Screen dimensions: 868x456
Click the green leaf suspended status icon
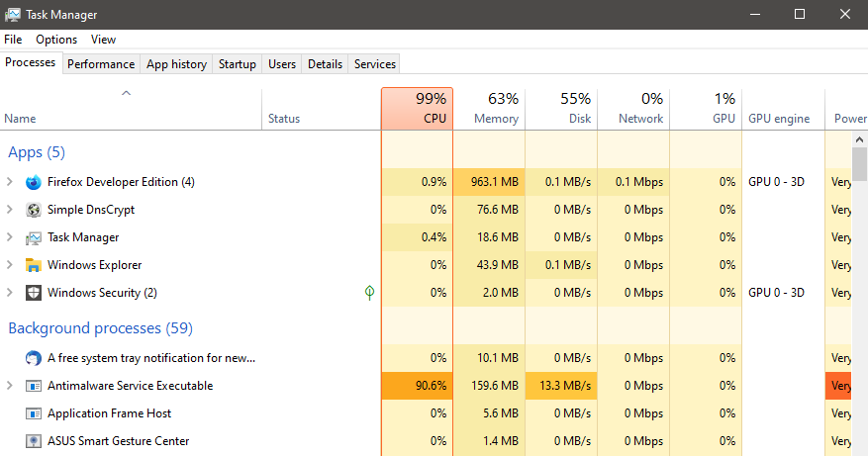point(369,293)
